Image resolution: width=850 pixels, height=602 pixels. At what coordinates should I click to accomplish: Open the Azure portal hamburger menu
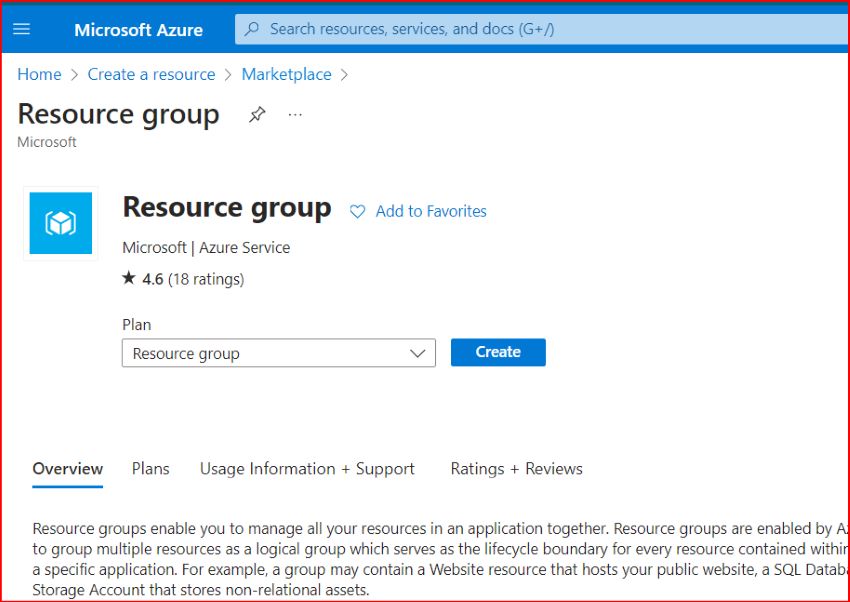coord(22,29)
